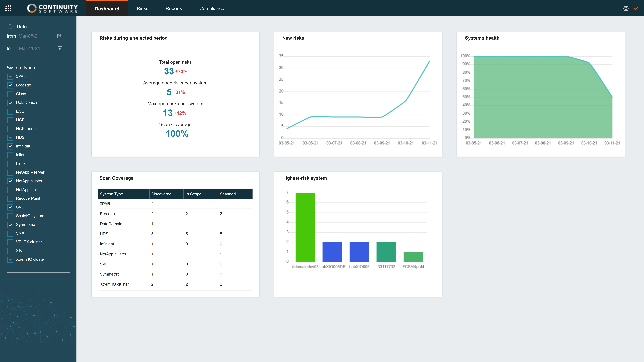The height and width of the screenshot is (362, 644).
Task: Enable the Isilon checkbox
Action: pyautogui.click(x=10, y=155)
